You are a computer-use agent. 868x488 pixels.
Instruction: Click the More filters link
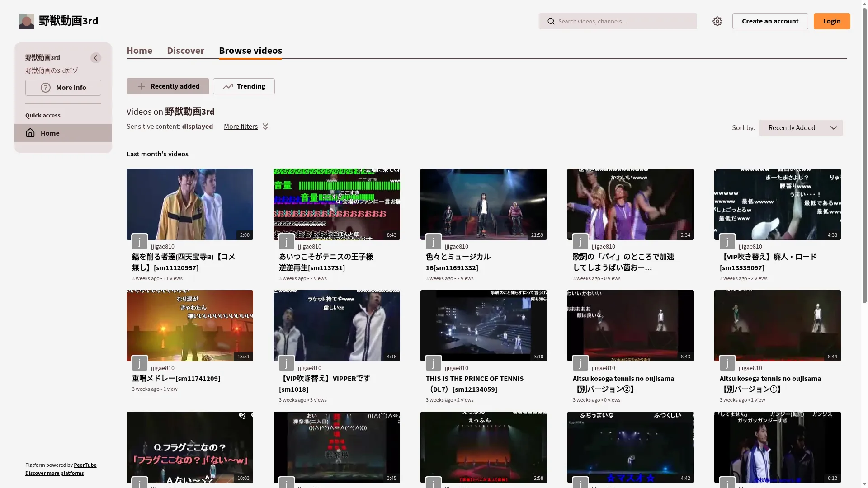point(241,127)
